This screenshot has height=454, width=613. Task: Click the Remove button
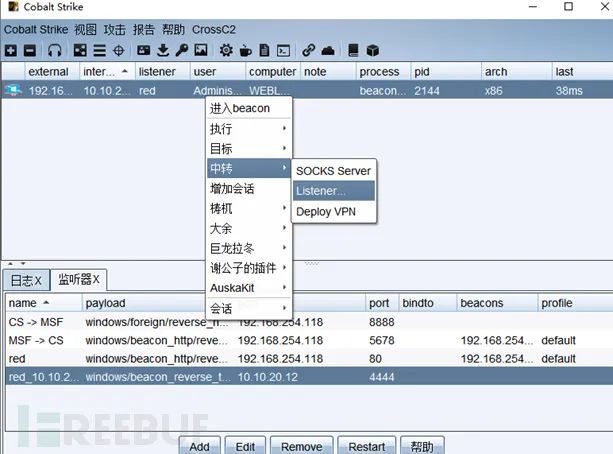[301, 447]
